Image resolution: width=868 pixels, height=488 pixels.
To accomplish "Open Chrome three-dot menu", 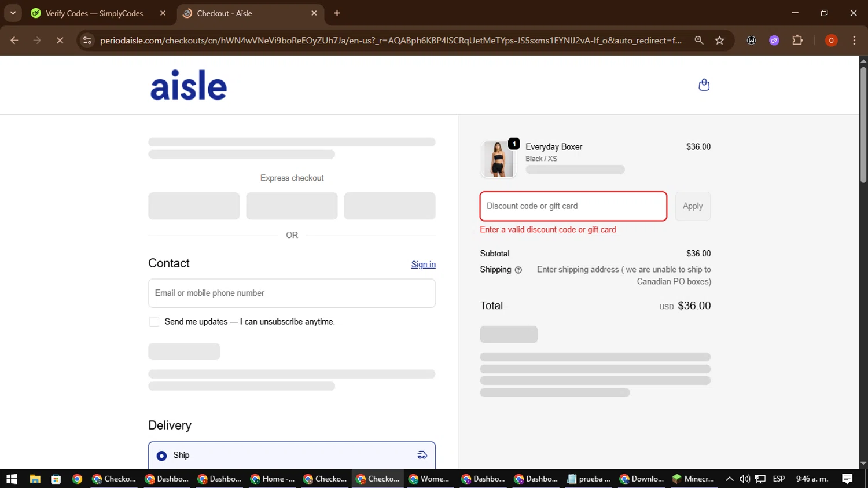I will click(x=854, y=41).
